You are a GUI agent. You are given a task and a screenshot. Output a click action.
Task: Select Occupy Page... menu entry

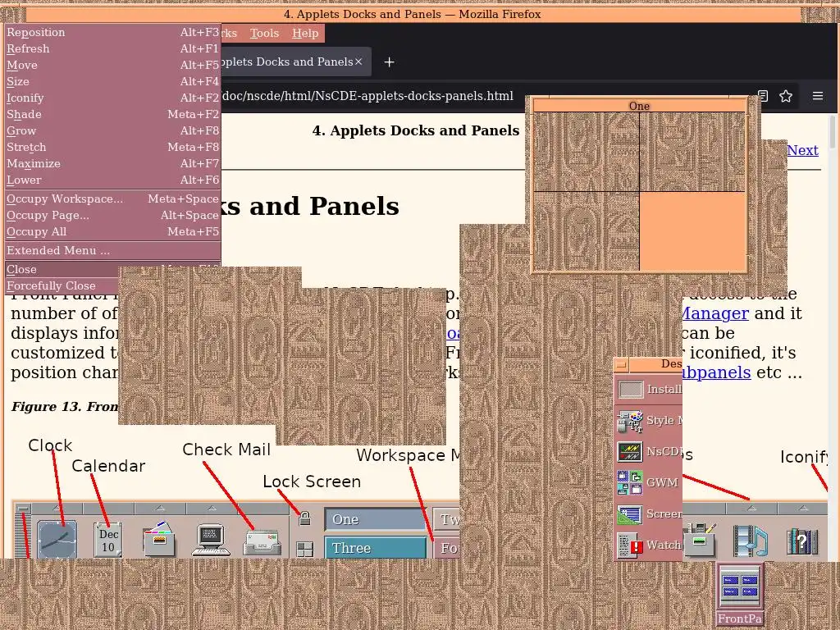pos(112,216)
